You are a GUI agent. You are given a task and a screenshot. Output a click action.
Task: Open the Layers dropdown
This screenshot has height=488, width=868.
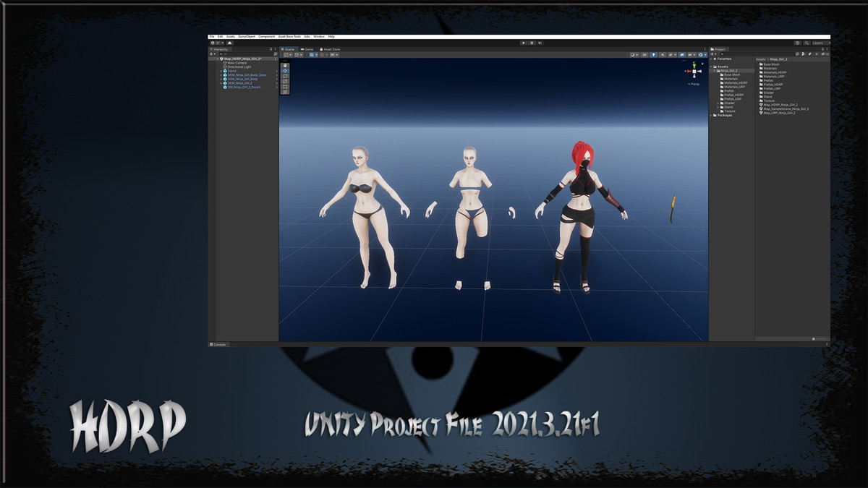tap(820, 43)
